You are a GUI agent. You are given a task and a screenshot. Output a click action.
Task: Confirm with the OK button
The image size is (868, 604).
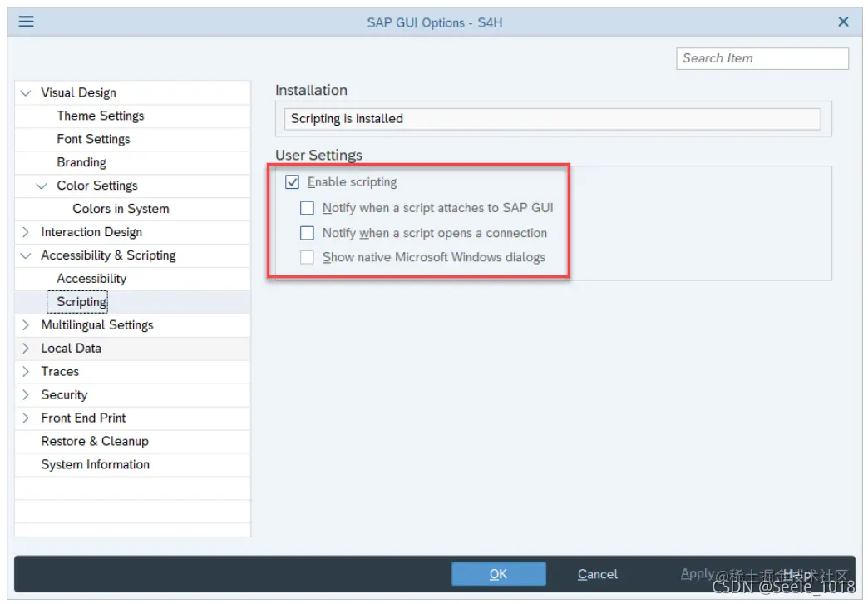[x=498, y=574]
